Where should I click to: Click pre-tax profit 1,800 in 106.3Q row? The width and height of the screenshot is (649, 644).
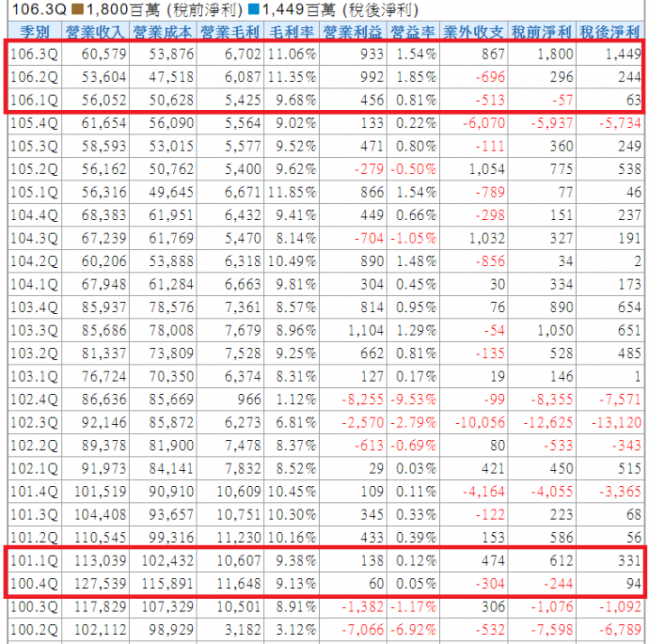pyautogui.click(x=555, y=54)
